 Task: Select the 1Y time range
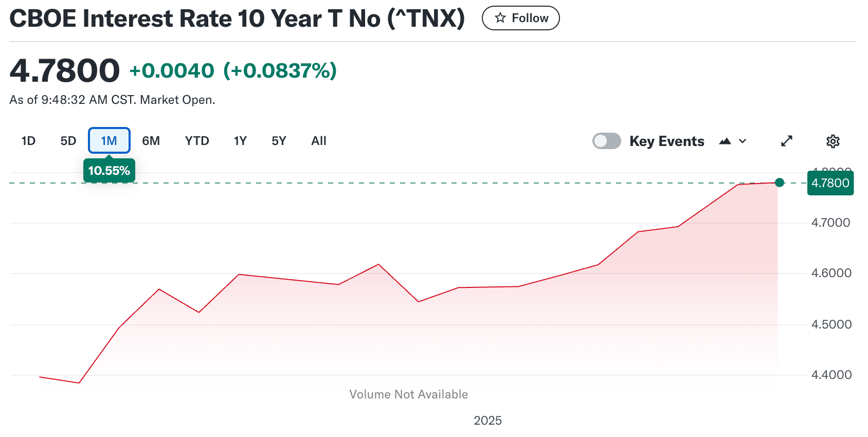pyautogui.click(x=240, y=141)
